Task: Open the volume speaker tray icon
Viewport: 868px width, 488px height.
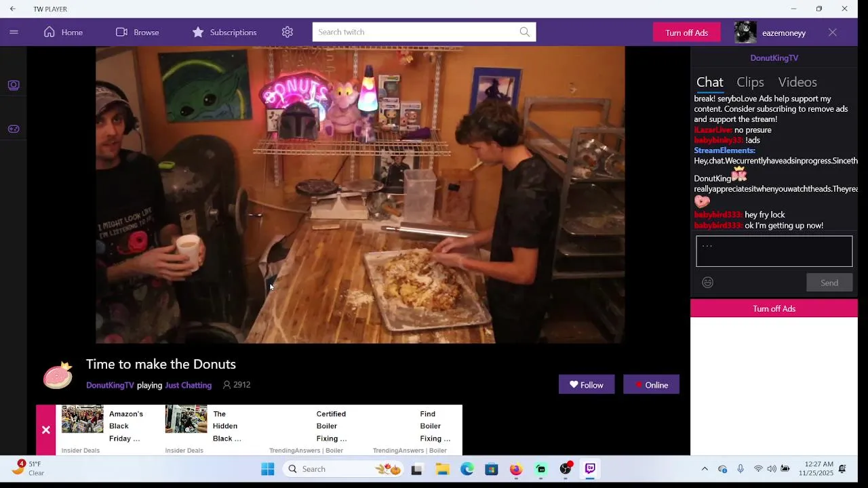Action: pos(772,469)
